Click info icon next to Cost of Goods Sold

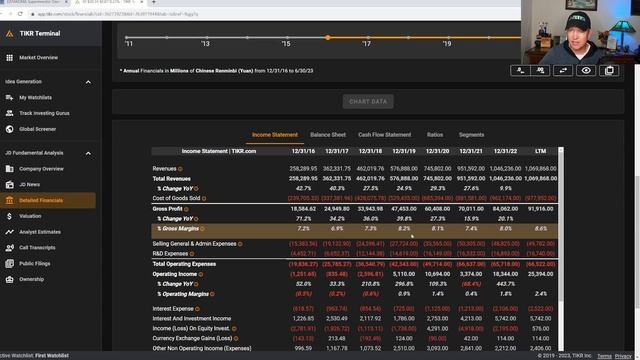(x=204, y=199)
